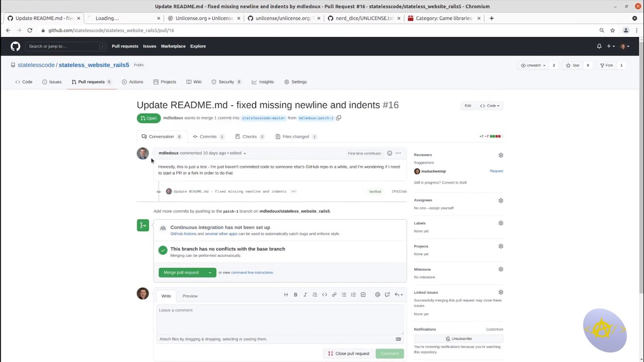Image resolution: width=644 pixels, height=362 pixels.
Task: Open the repository Wiki tab
Action: (x=194, y=82)
